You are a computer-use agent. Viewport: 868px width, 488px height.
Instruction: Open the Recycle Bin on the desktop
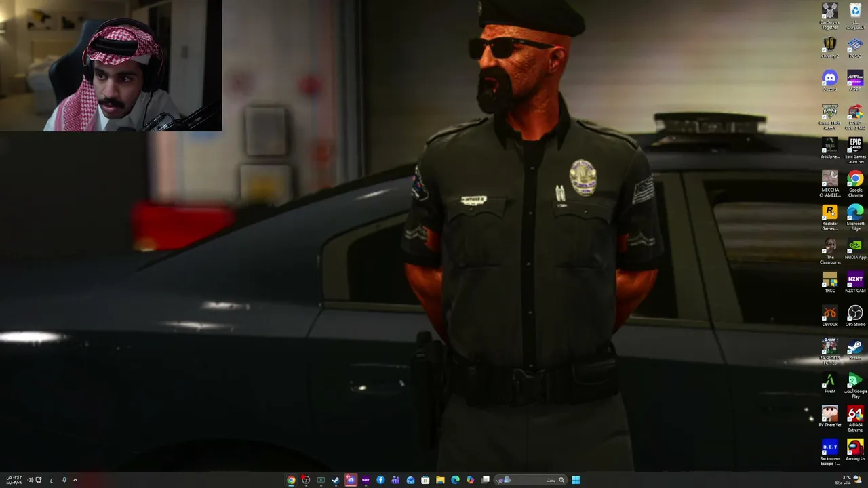[x=855, y=16]
